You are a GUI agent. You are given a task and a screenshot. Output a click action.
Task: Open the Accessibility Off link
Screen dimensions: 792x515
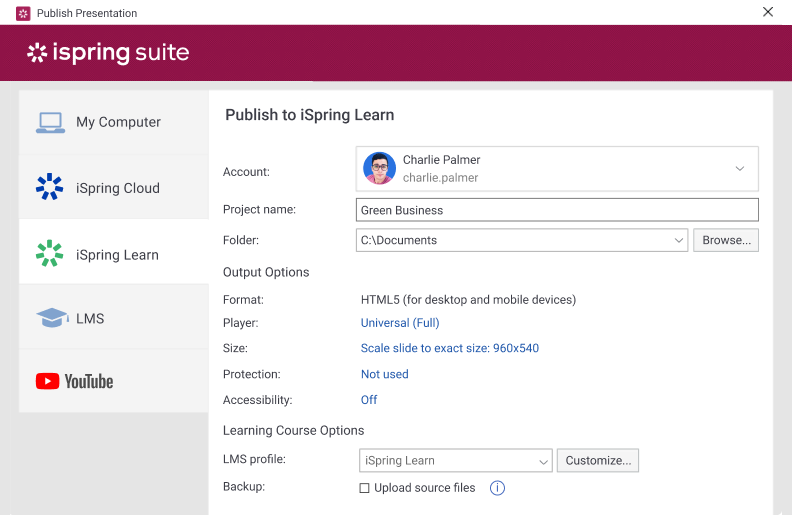pos(369,400)
